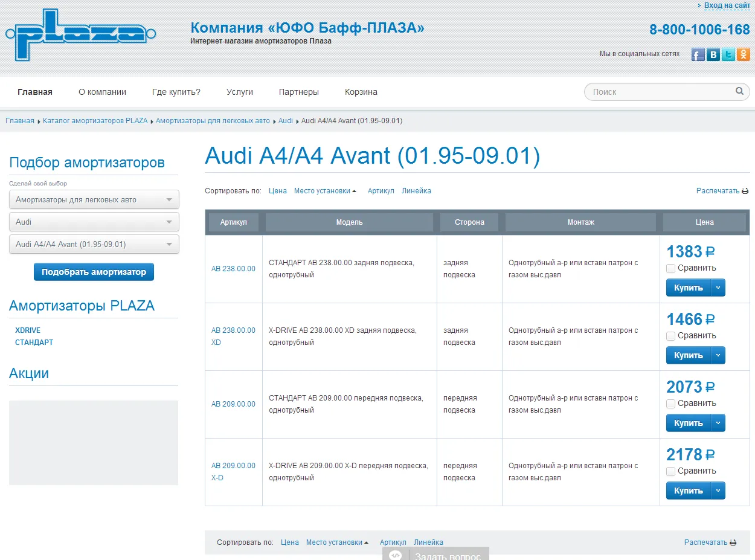The height and width of the screenshot is (560, 755).
Task: Click the top printer icon beside Распечатать
Action: coord(745,191)
